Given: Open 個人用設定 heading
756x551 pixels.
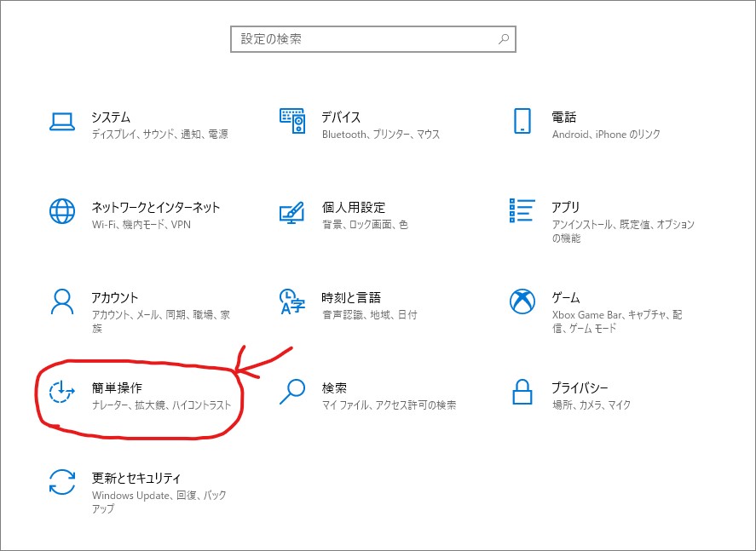Looking at the screenshot, I should pyautogui.click(x=354, y=207).
